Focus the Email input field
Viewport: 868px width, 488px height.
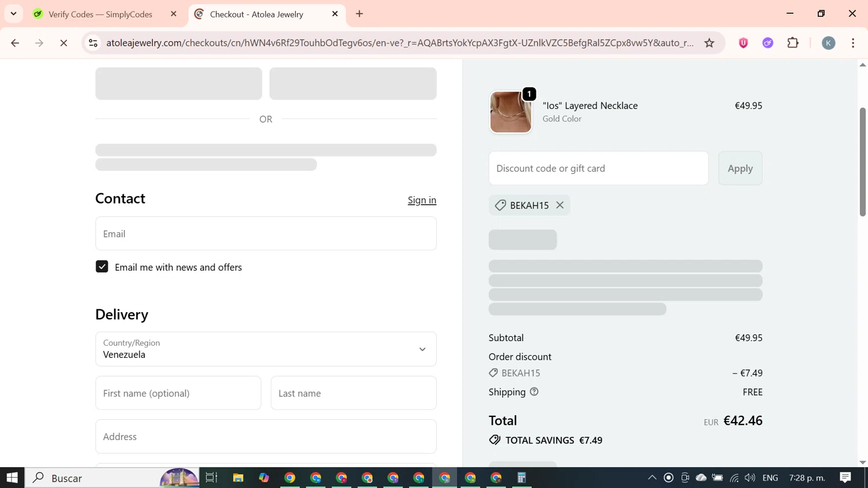point(266,234)
